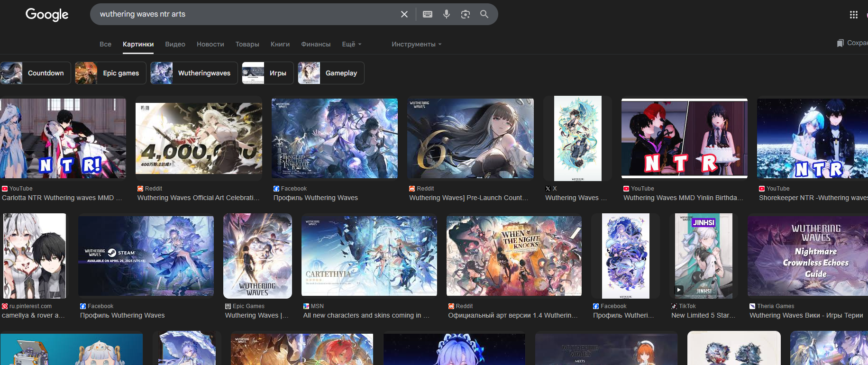The image size is (868, 365).
Task: Open the Epic Games Wuthering Waves cover thumbnail
Action: coord(257,256)
